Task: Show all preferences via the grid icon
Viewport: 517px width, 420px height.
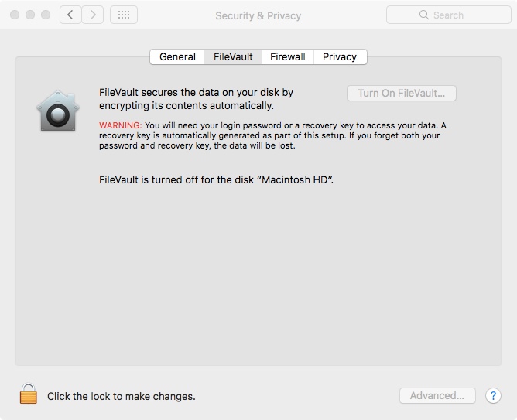Action: (124, 15)
